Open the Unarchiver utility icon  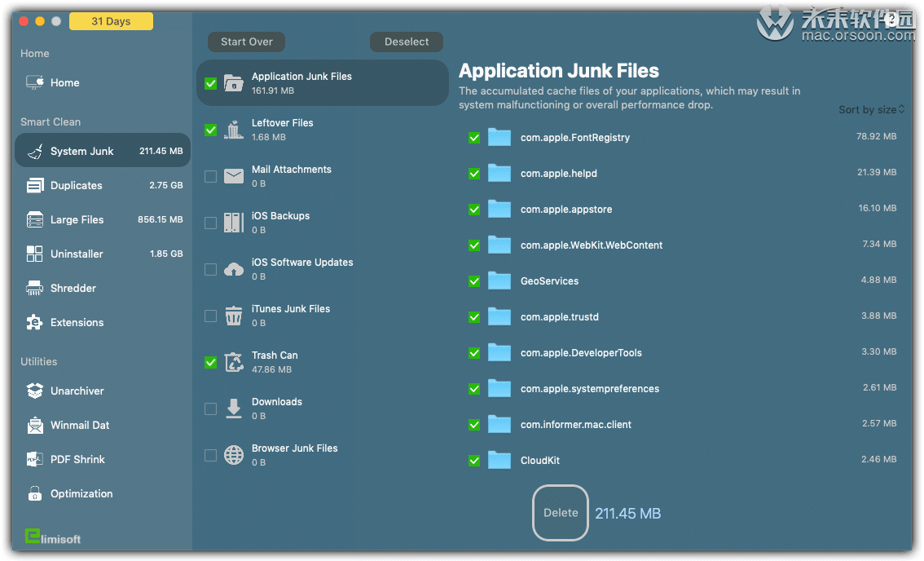coord(35,391)
